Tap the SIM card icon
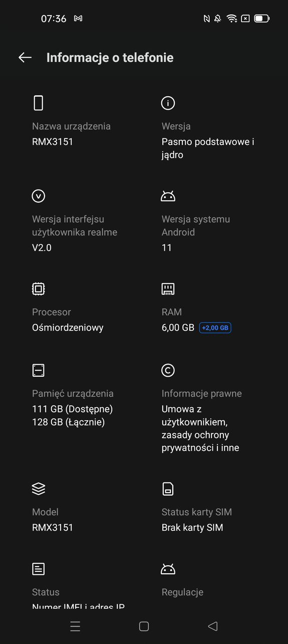The height and width of the screenshot is (644, 288). [168, 489]
